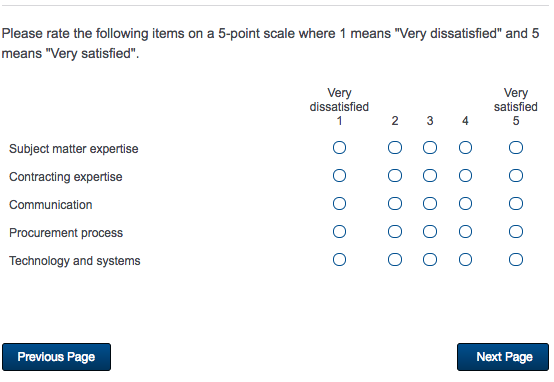The width and height of the screenshot is (554, 382).
Task: Rate Technology and systems as 3
Action: [430, 260]
